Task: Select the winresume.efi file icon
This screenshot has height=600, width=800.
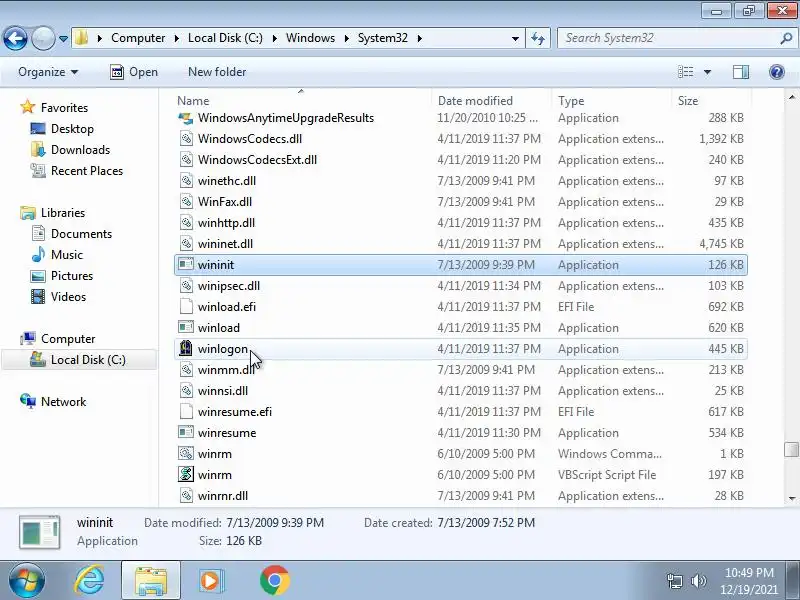Action: pos(186,412)
